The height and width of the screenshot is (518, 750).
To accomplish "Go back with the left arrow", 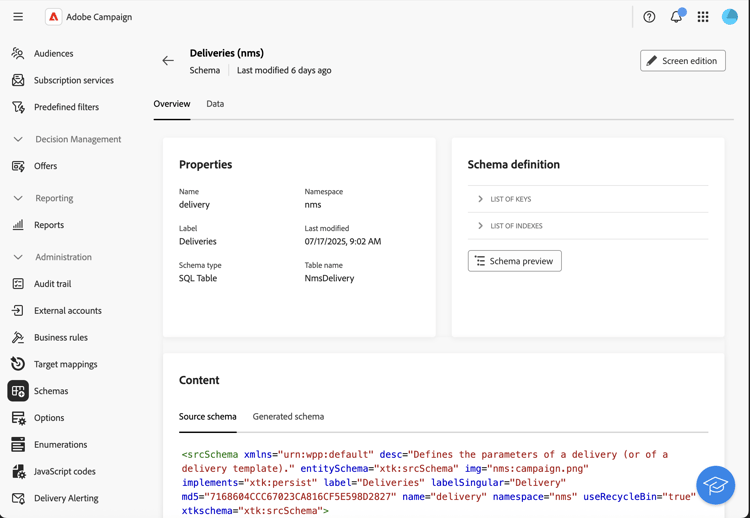I will pyautogui.click(x=168, y=60).
